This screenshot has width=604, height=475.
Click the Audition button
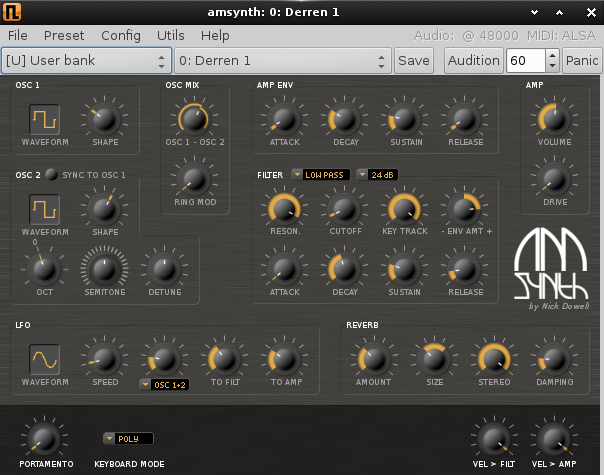473,60
